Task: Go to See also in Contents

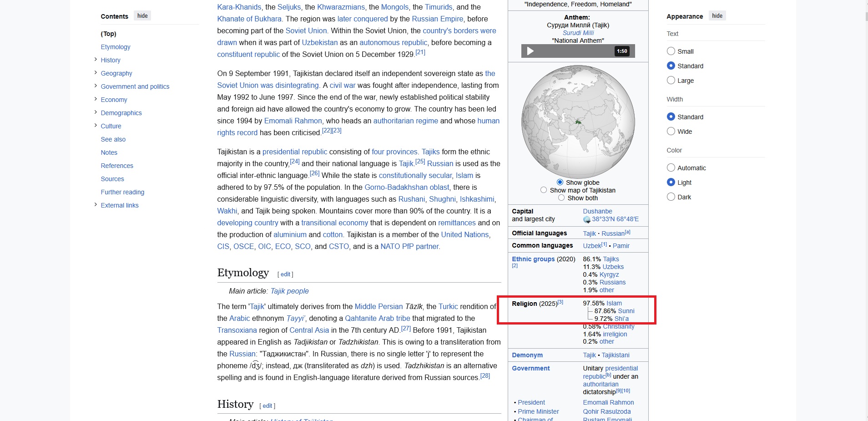Action: tap(113, 139)
